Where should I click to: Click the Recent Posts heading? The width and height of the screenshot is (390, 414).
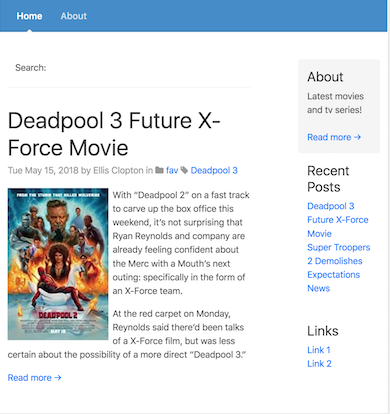(328, 179)
